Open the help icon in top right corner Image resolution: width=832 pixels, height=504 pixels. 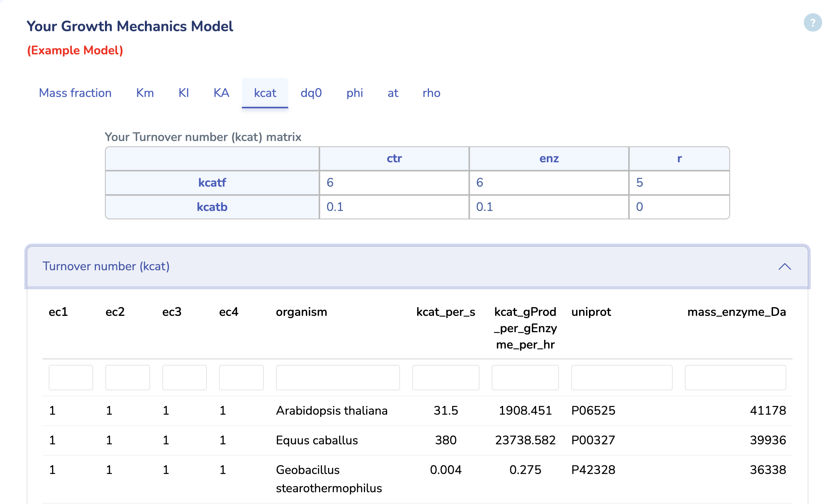[812, 23]
